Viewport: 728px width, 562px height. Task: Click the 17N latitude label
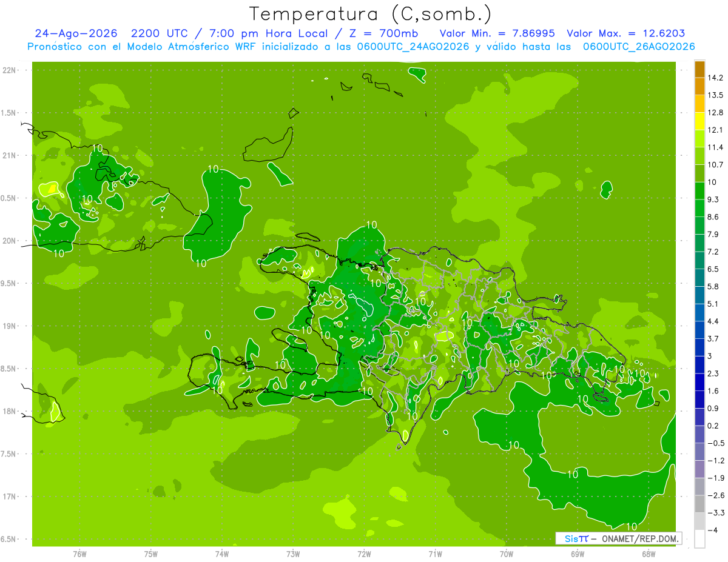coord(10,497)
